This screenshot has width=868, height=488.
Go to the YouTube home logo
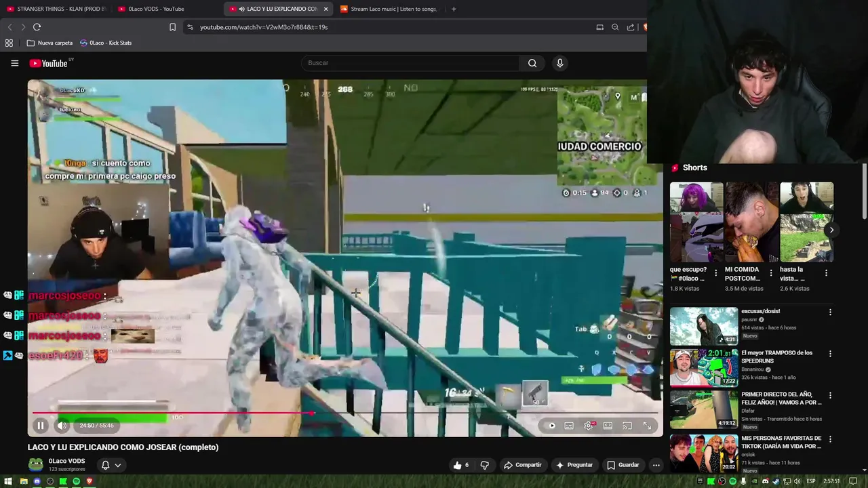tap(50, 63)
